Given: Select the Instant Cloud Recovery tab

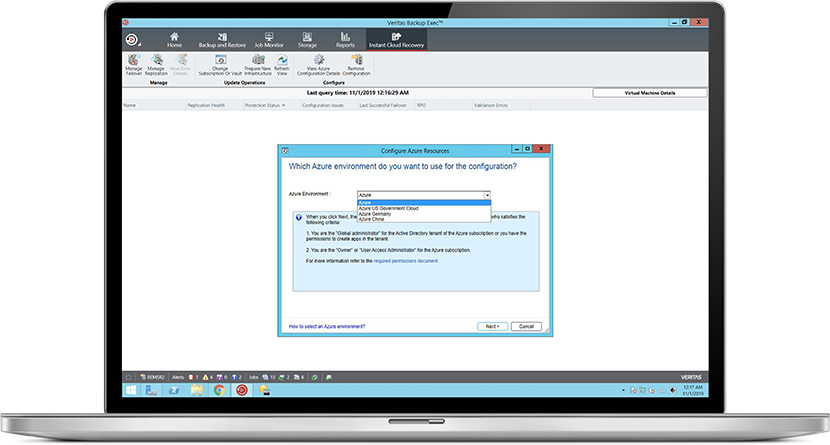Looking at the screenshot, I should [396, 40].
